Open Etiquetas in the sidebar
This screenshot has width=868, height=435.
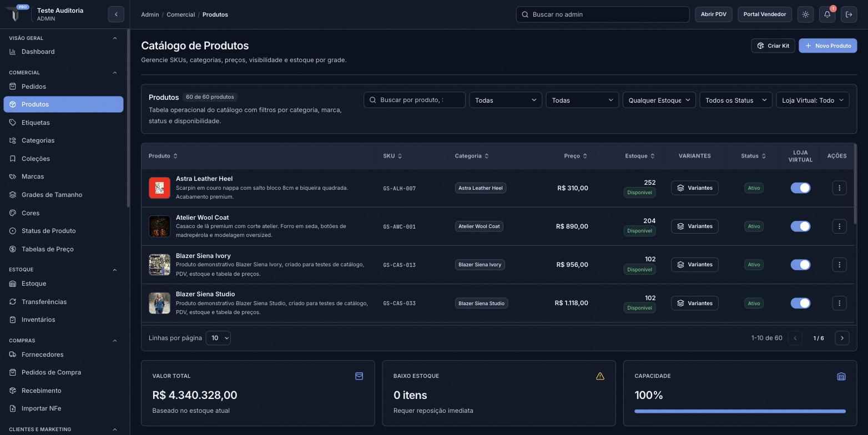(x=63, y=123)
